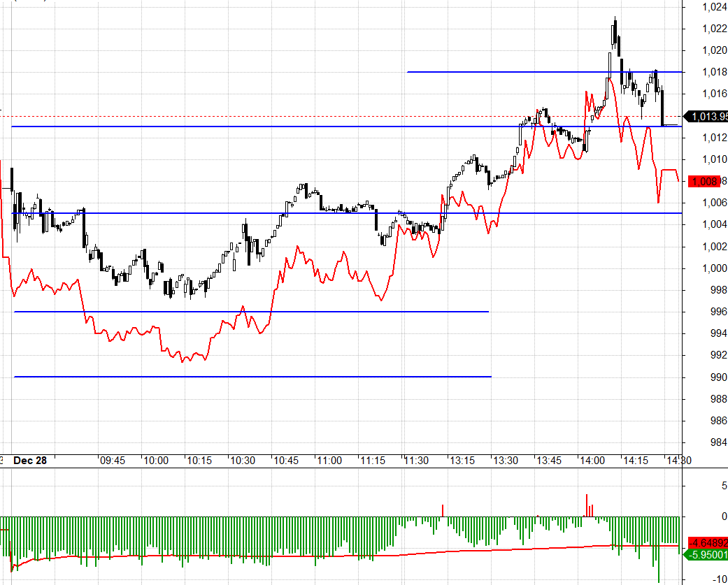Image resolution: width=728 pixels, height=585 pixels.
Task: Select the 992 price axis label
Action: click(719, 355)
